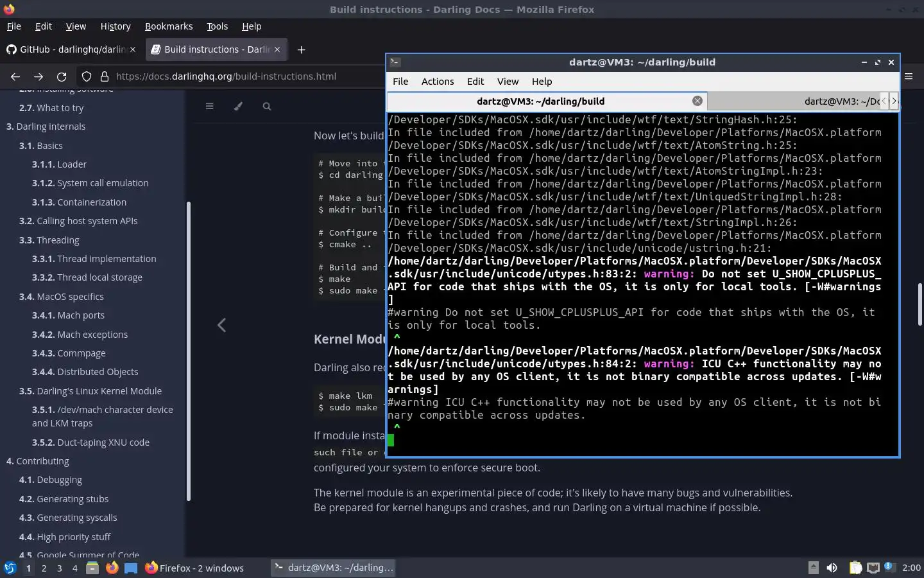The width and height of the screenshot is (924, 578).
Task: Open 3.4.4 Distributed Objects link
Action: pos(85,372)
